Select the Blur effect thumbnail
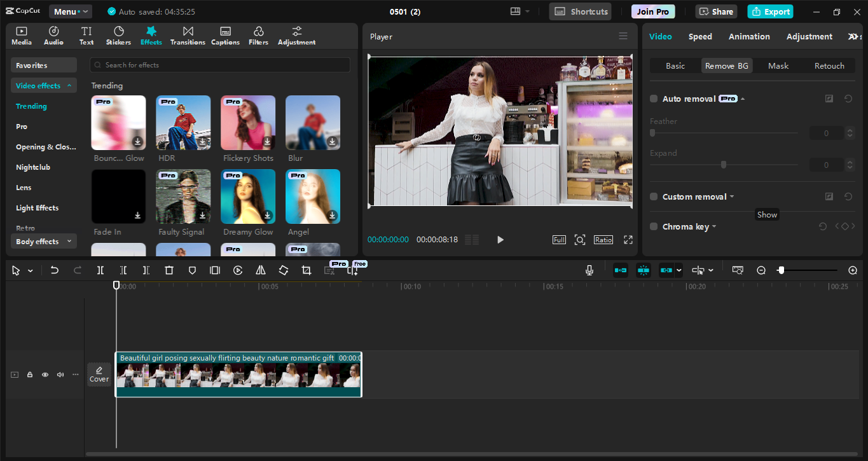Viewport: 868px width, 461px height. pyautogui.click(x=312, y=122)
